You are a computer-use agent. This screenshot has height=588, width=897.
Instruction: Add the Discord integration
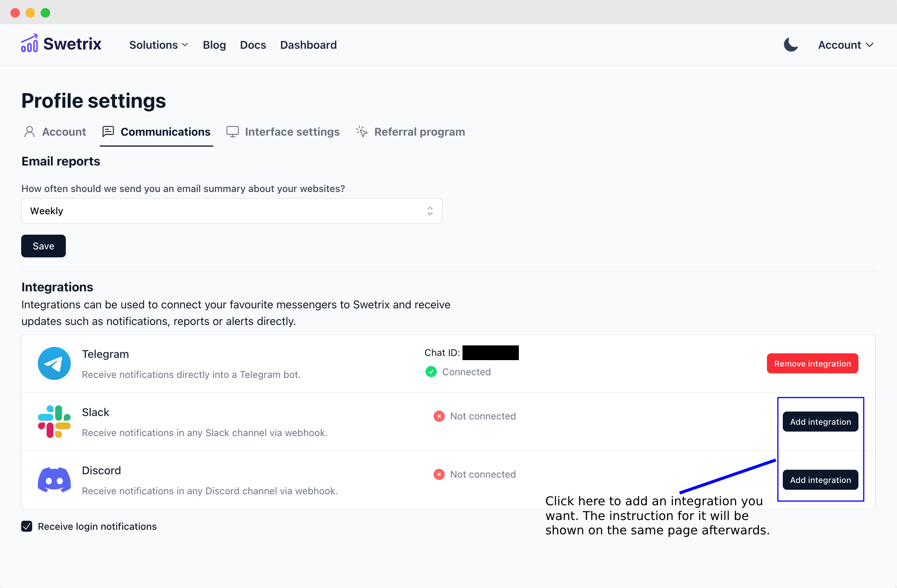[820, 480]
